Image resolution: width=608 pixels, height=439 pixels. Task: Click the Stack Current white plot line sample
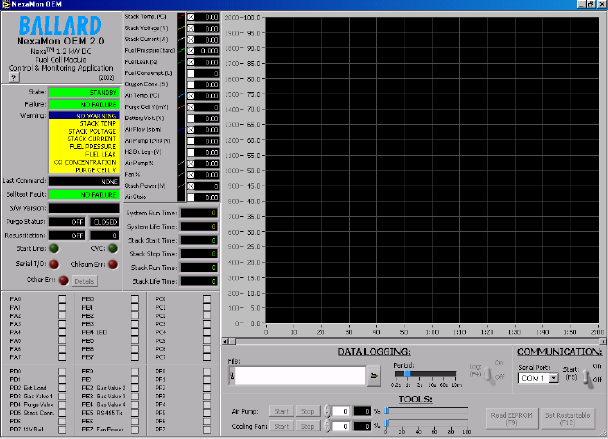tap(181, 40)
